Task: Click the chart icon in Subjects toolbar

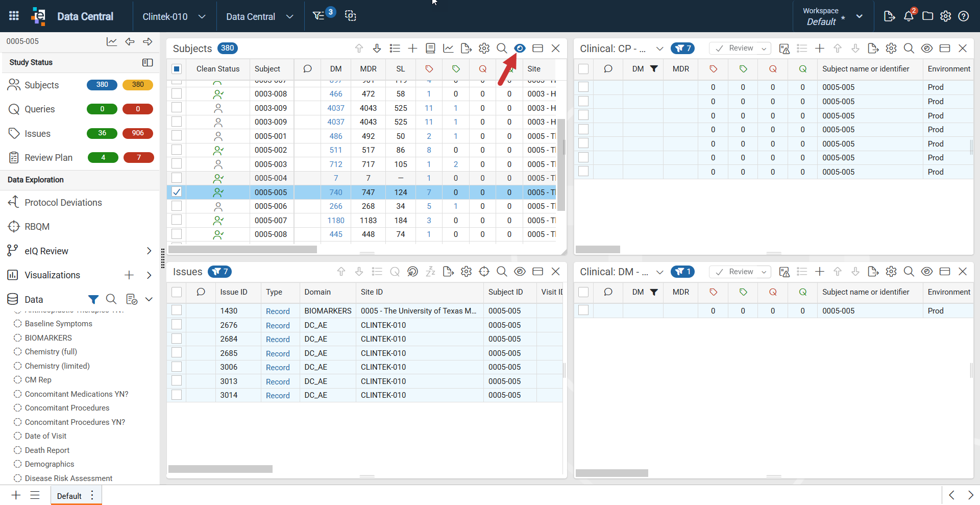Action: click(448, 49)
